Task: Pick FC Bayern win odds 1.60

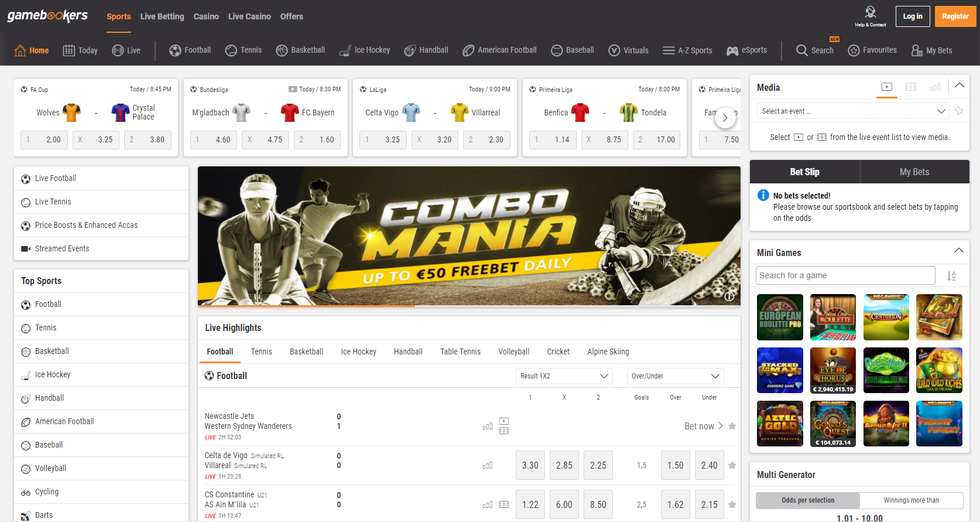Action: click(317, 139)
